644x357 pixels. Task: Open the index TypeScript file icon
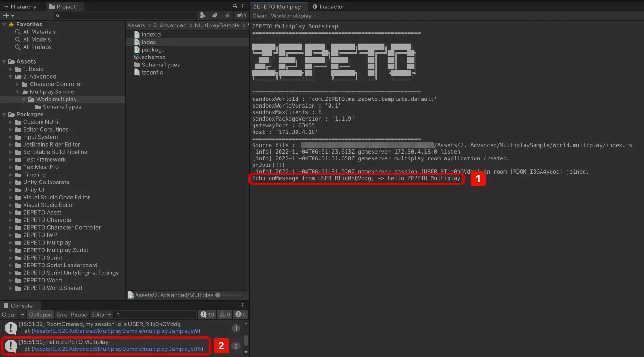point(137,42)
